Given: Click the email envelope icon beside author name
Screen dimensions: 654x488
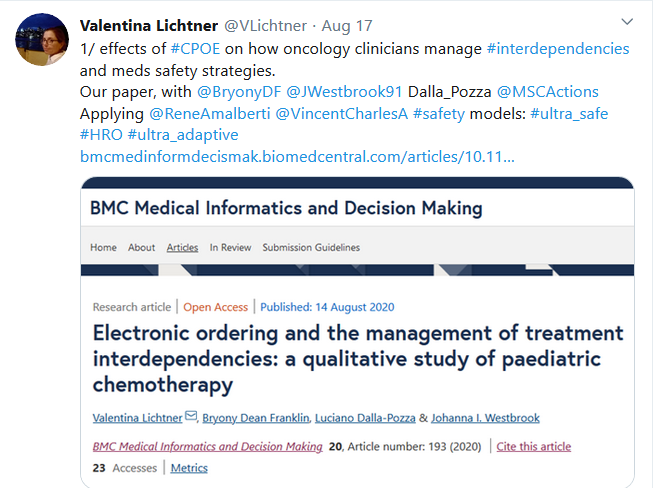Looking at the screenshot, I should click(x=191, y=417).
